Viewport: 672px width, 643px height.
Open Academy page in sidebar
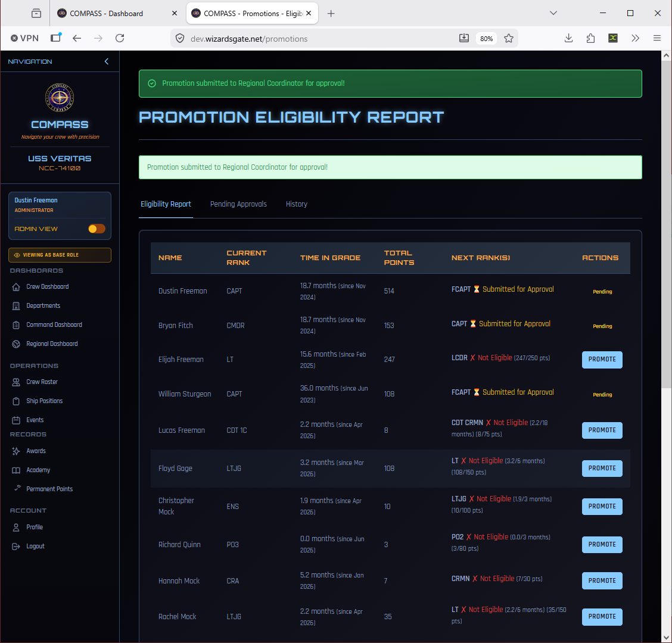click(38, 470)
